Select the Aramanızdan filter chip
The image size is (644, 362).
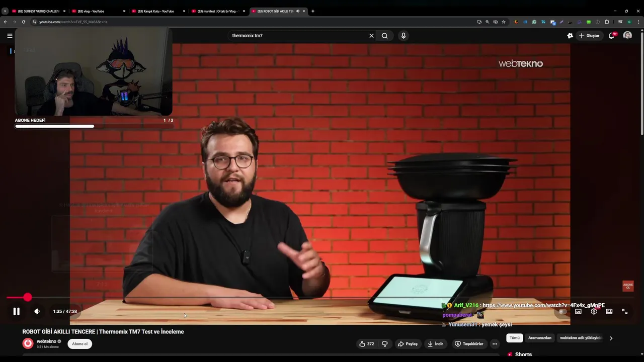pyautogui.click(x=540, y=338)
